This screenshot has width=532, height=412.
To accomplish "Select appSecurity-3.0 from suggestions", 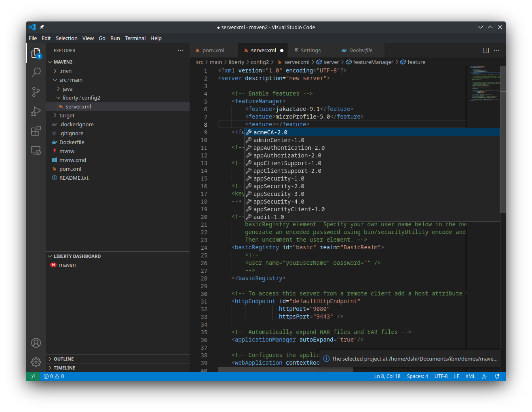I will (372, 194).
